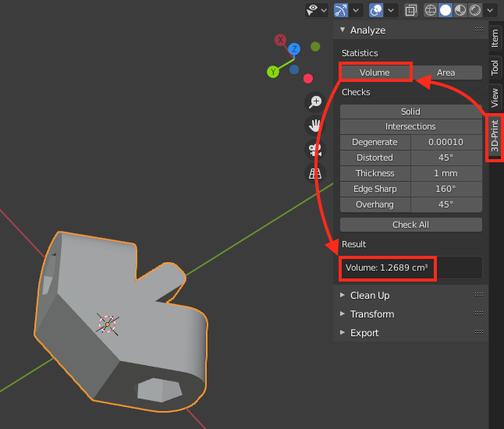Select material preview shading mode
The image size is (504, 429).
tap(460, 10)
